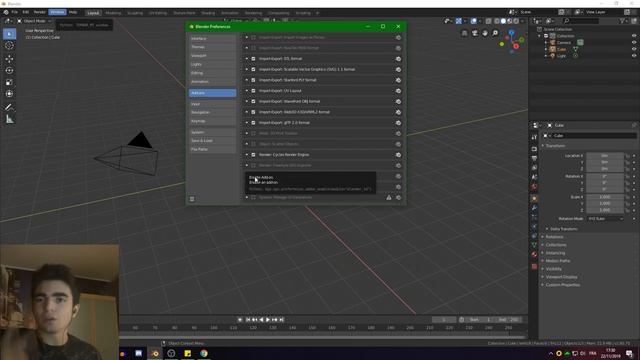Open the File Paths preferences section

pos(212,149)
